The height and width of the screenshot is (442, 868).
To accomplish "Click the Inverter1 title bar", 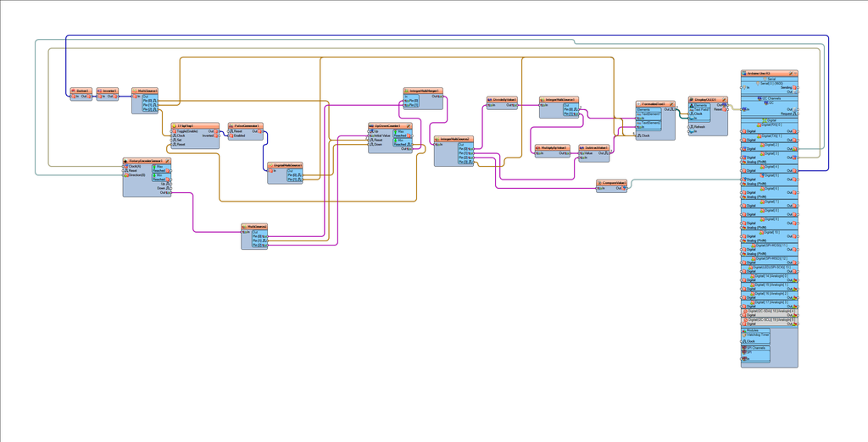I will click(108, 90).
